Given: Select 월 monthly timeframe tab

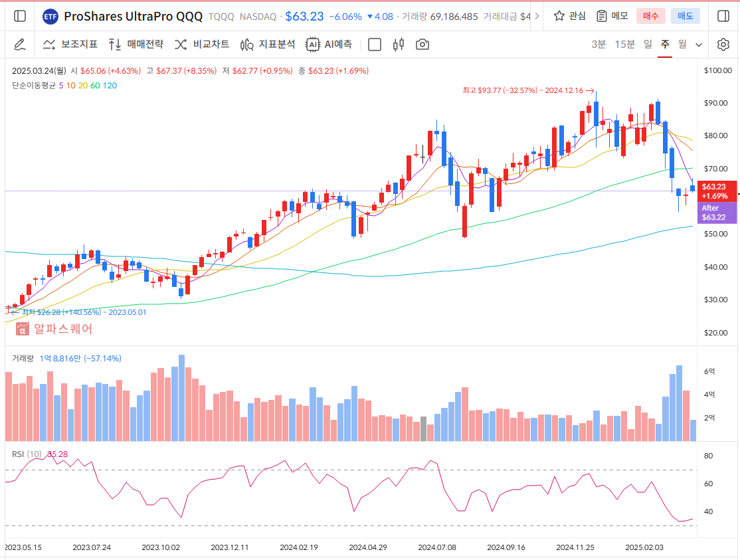Looking at the screenshot, I should click(x=682, y=45).
